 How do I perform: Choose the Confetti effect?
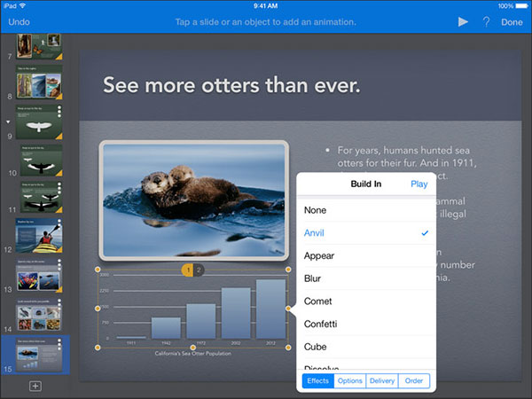366,324
